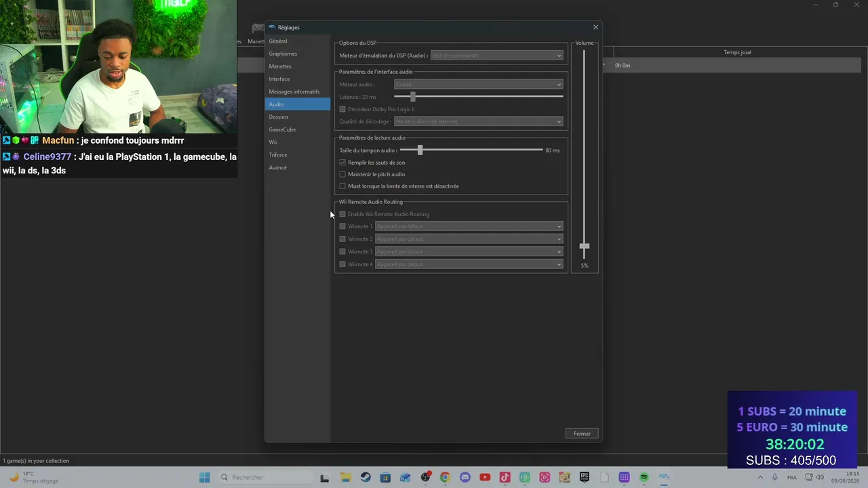Open Wiimote 3 audio device dropdown
Screen dimensions: 868x488
(x=469, y=251)
